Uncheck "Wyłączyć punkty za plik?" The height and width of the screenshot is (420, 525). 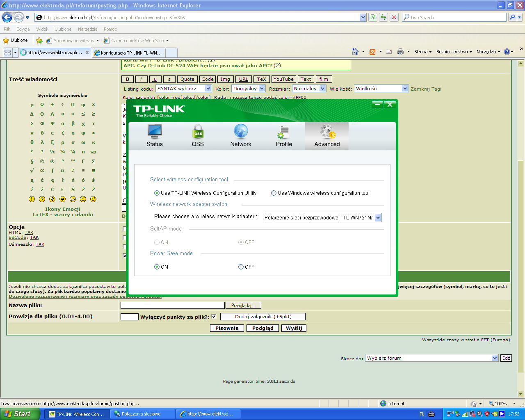point(214,316)
